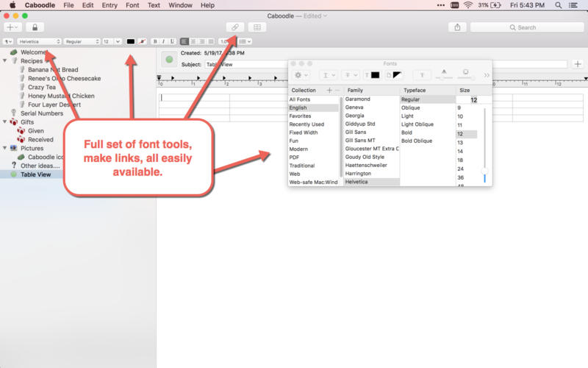Viewport: 588px width, 368px height.
Task: Click document color swatch in Fonts panel
Action: tap(397, 75)
